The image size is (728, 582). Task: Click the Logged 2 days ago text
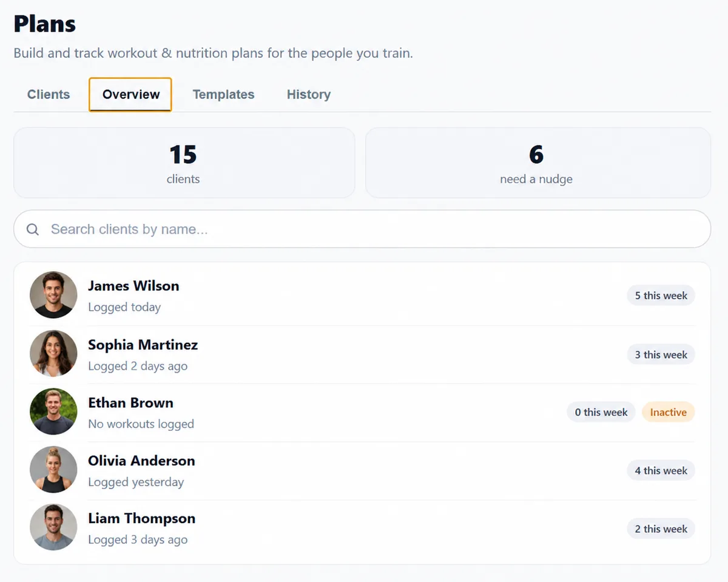pos(138,366)
